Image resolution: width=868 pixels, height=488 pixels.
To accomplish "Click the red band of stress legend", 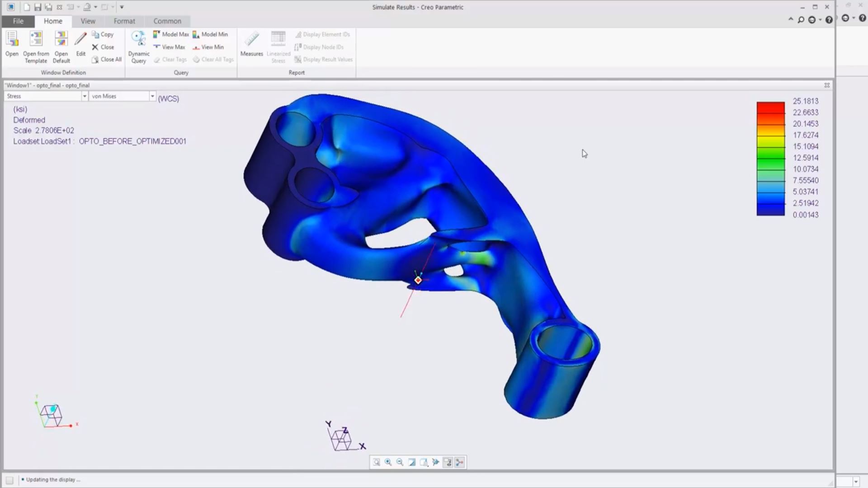I will tap(770, 108).
